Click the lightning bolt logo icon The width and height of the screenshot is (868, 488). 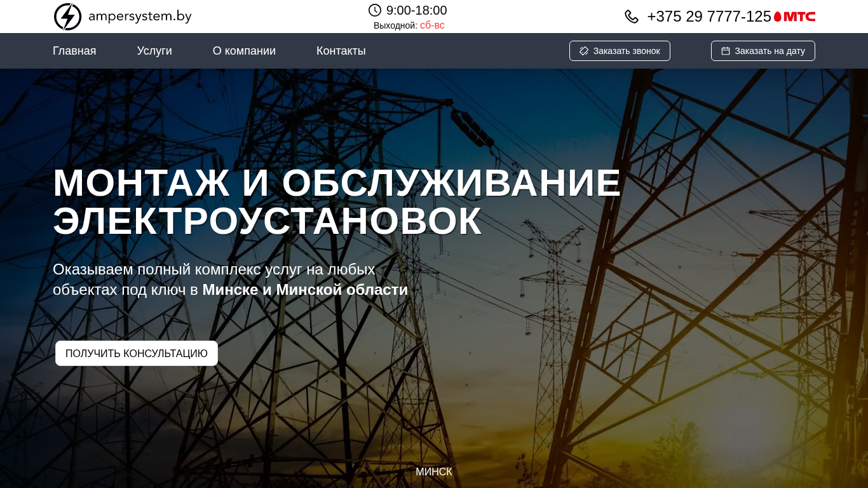click(67, 17)
